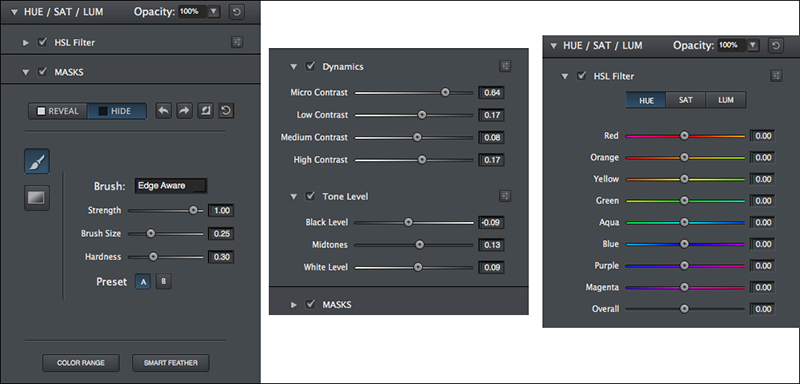The image size is (800, 384).
Task: Click the invert mask icon
Action: 205,111
